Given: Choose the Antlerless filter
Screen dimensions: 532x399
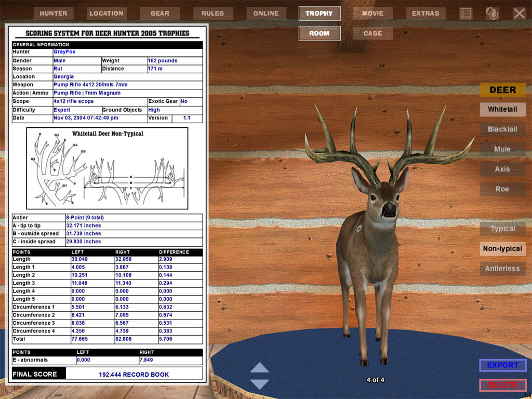Looking at the screenshot, I should [502, 269].
